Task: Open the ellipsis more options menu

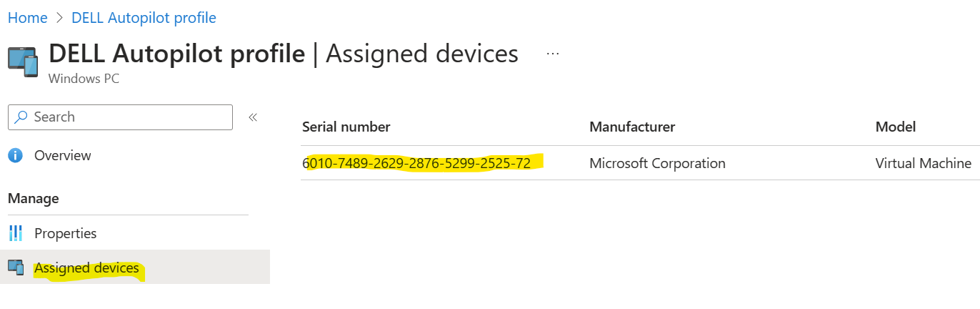Action: point(553,54)
